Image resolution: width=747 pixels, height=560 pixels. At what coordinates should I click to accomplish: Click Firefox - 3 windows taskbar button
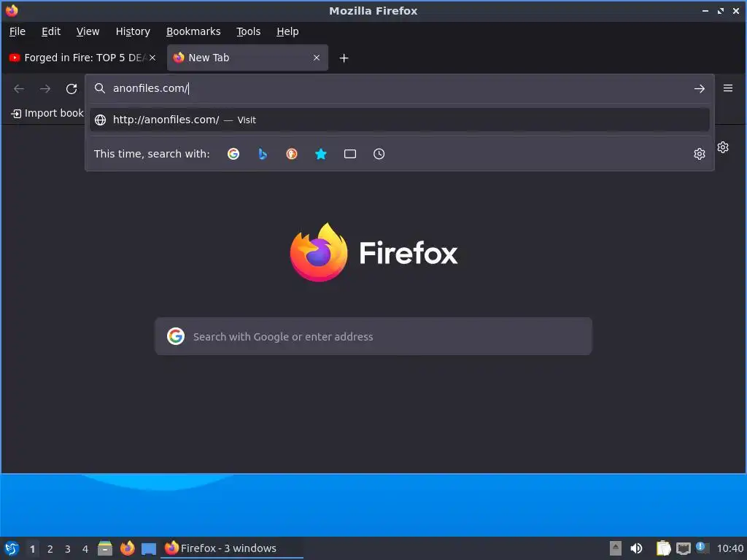pos(233,548)
